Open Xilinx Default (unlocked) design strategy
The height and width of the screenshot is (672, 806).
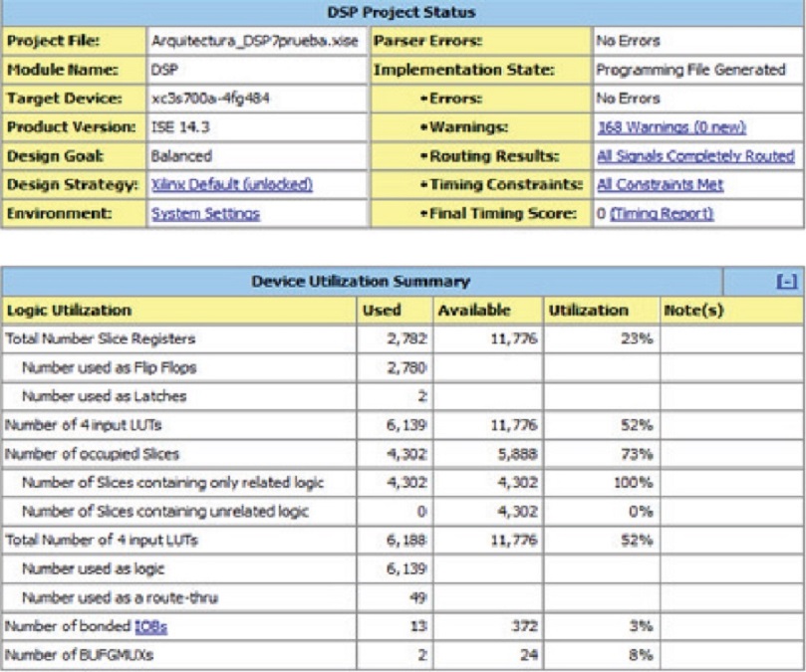click(231, 185)
